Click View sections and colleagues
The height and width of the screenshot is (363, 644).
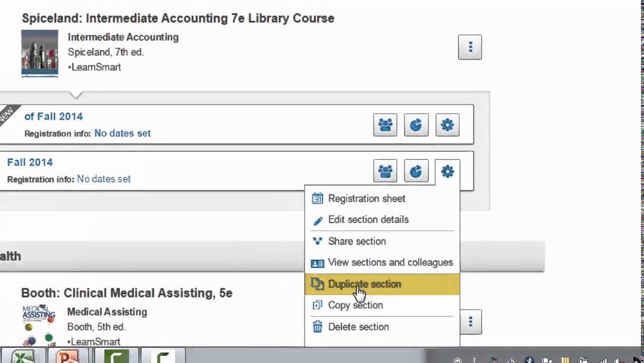tap(390, 263)
